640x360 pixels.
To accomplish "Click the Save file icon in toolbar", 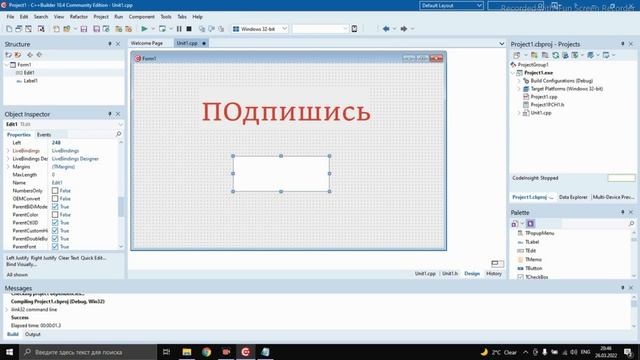I will point(84,29).
